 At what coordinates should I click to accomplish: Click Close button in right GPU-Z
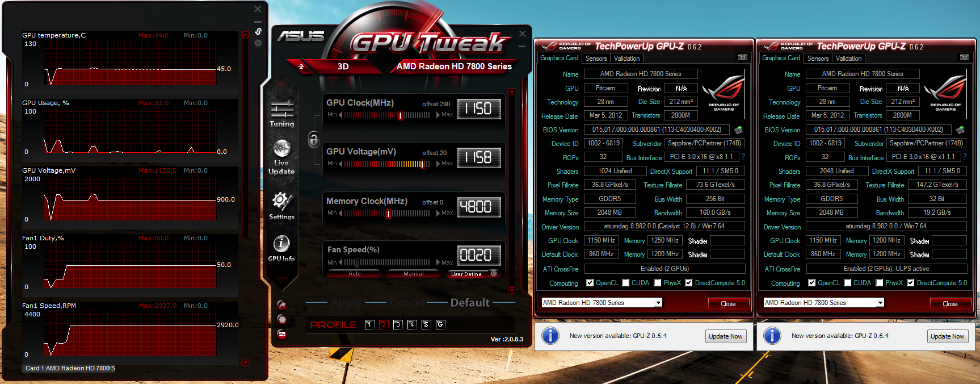pyautogui.click(x=950, y=304)
